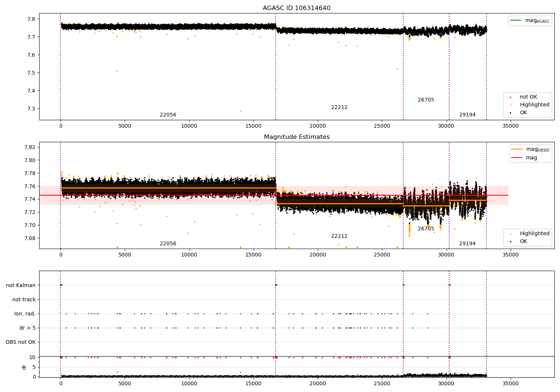Click obsid label 26705 in top panel
This screenshot has width=560, height=392.
tap(426, 100)
